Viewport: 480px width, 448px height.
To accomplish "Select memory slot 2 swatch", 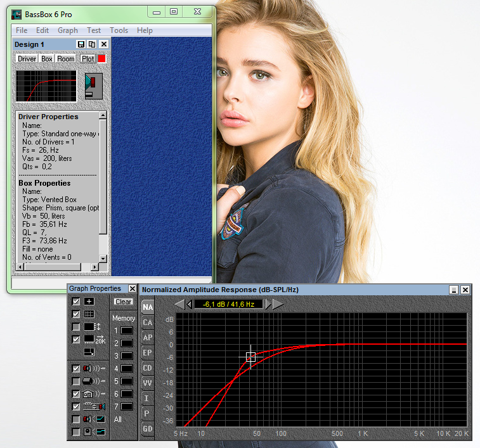I will coord(127,343).
